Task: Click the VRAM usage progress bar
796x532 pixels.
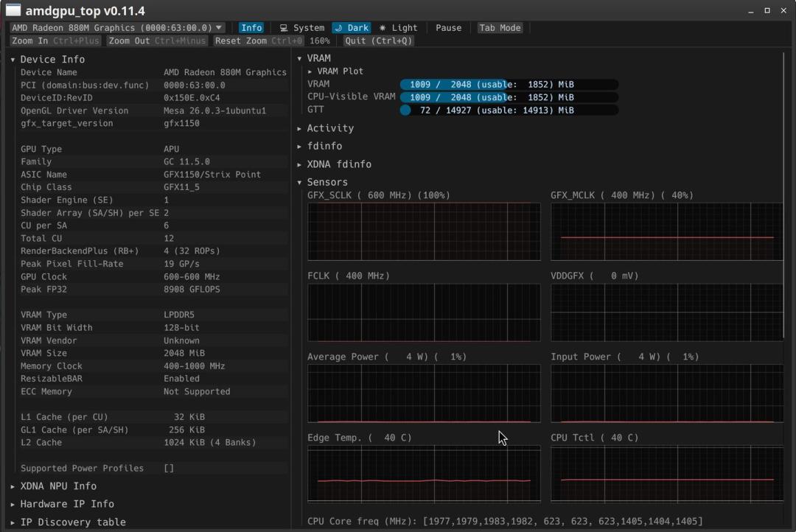Action: pyautogui.click(x=509, y=84)
